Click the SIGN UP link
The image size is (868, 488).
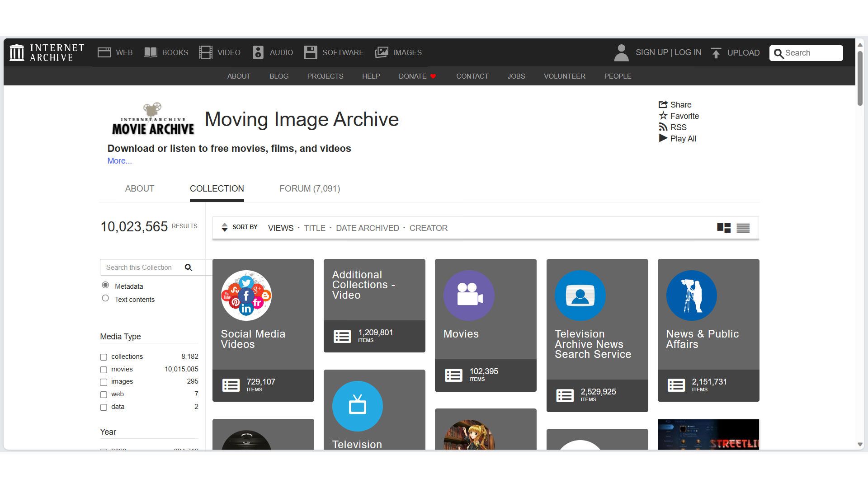tap(651, 52)
